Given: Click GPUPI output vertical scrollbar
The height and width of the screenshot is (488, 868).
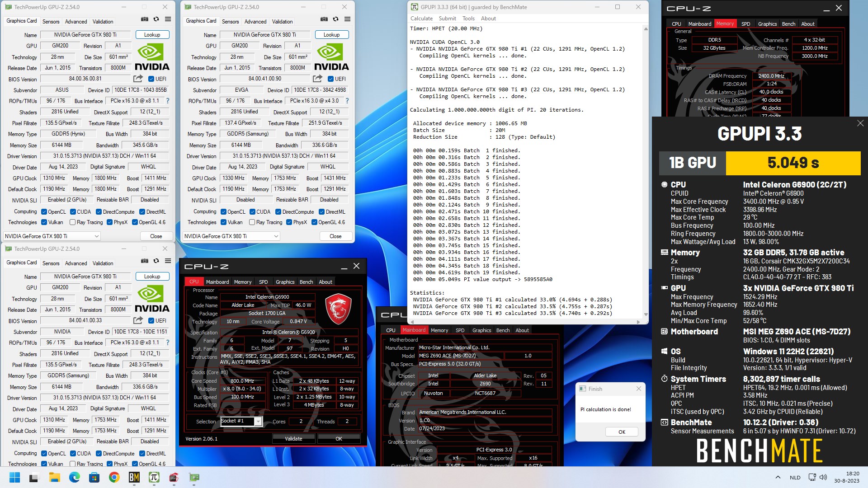Looking at the screenshot, I should [x=646, y=172].
